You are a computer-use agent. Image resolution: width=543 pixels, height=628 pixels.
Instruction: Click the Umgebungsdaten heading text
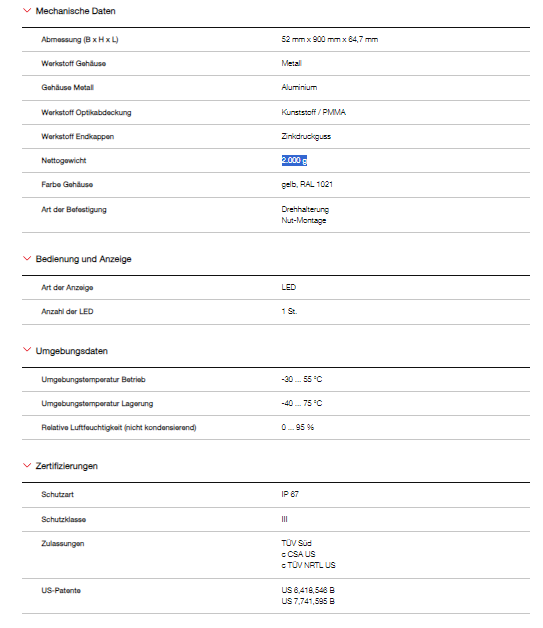72,351
